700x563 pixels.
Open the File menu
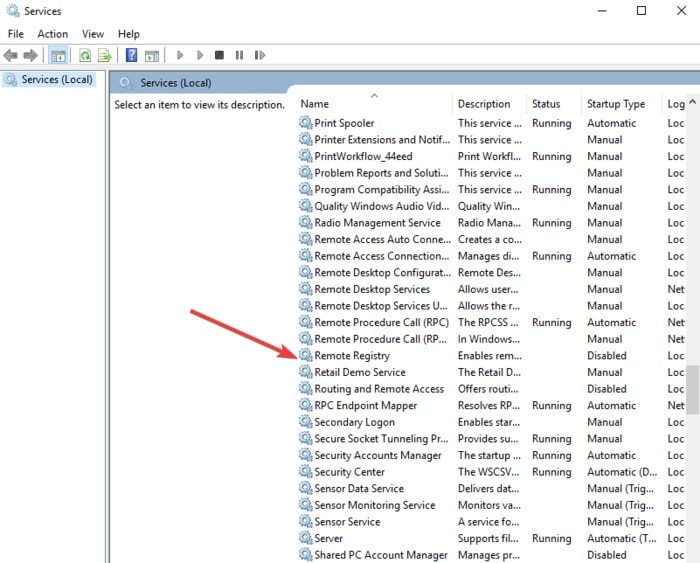coord(16,34)
